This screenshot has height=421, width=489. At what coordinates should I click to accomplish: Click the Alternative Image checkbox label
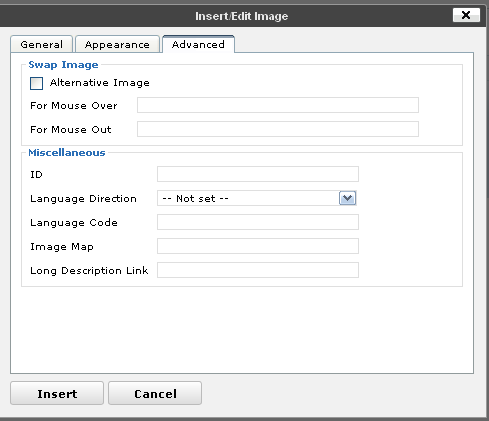(x=100, y=83)
